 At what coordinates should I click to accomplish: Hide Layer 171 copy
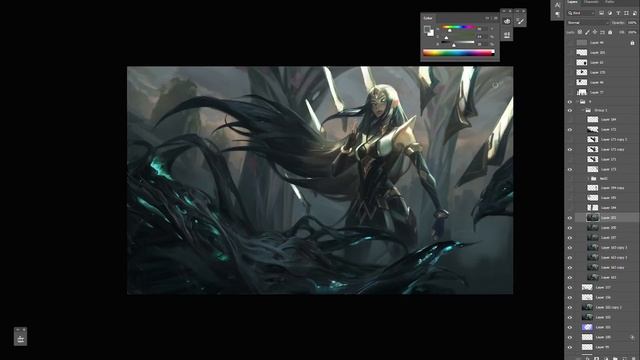[570, 149]
